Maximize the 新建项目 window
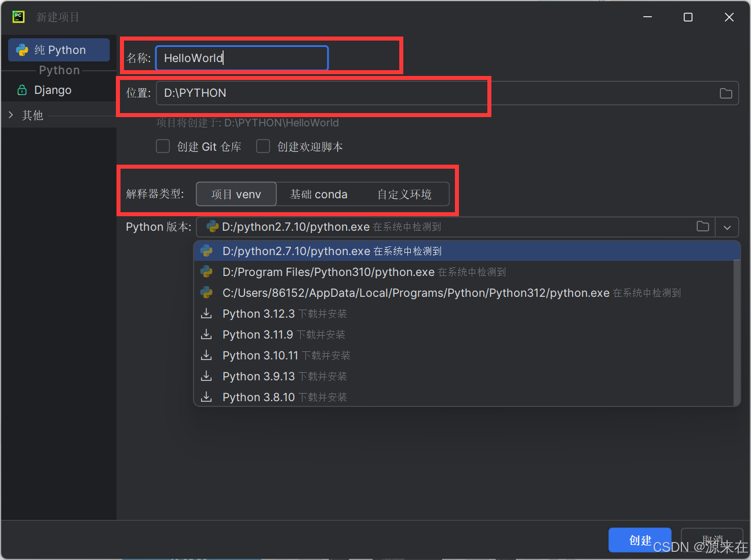Image resolution: width=751 pixels, height=560 pixels. point(688,17)
